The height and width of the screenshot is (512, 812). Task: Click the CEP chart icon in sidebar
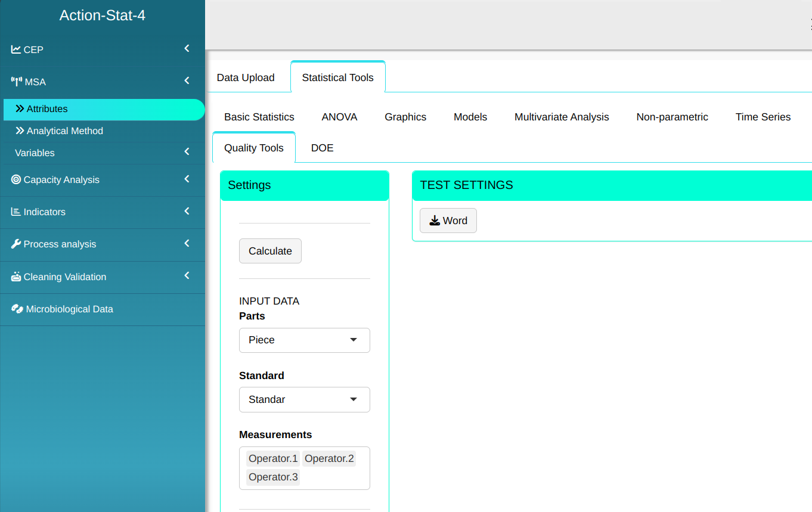(x=16, y=49)
